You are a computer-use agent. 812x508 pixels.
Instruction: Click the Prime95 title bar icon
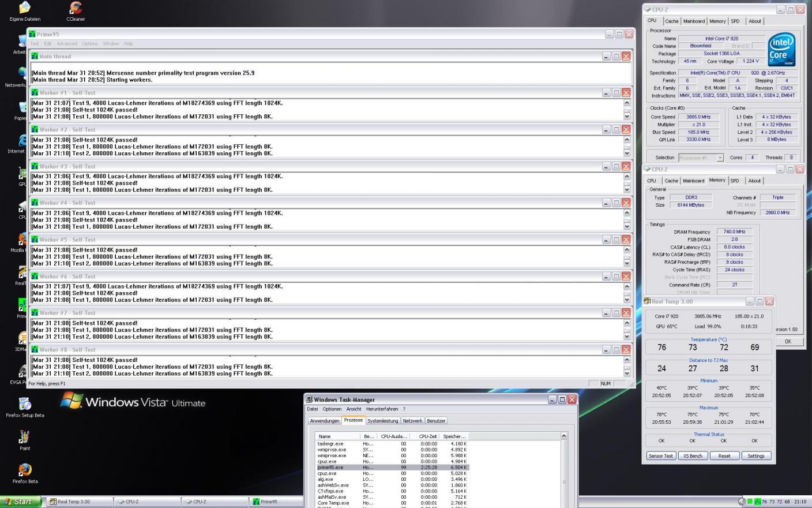32,34
